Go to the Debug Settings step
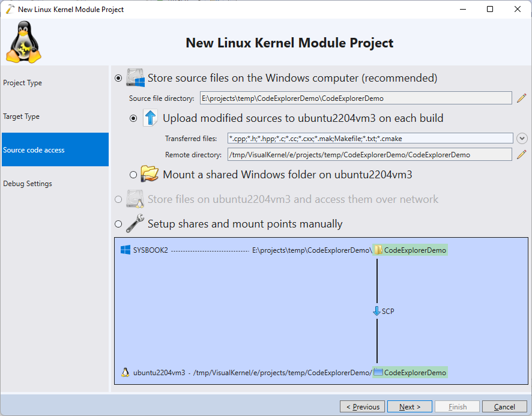 [x=55, y=183]
